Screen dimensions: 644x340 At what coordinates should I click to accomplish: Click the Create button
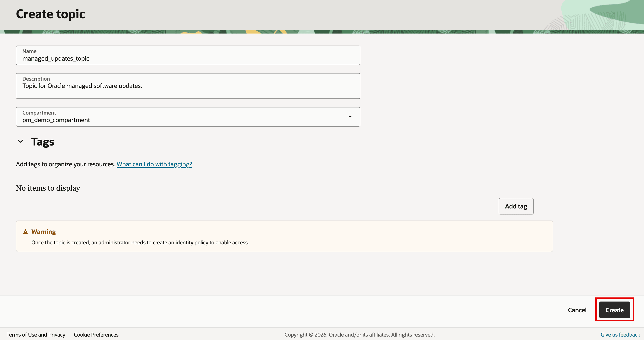click(x=615, y=310)
